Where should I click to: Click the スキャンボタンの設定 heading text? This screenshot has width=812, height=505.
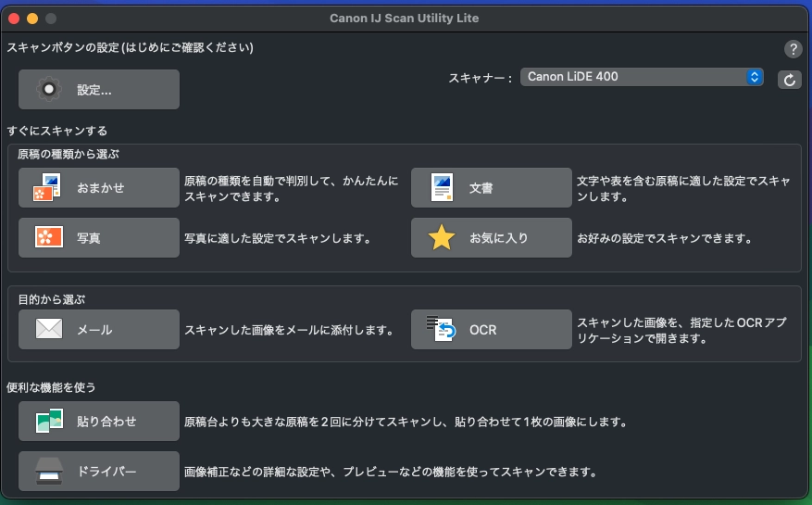130,47
